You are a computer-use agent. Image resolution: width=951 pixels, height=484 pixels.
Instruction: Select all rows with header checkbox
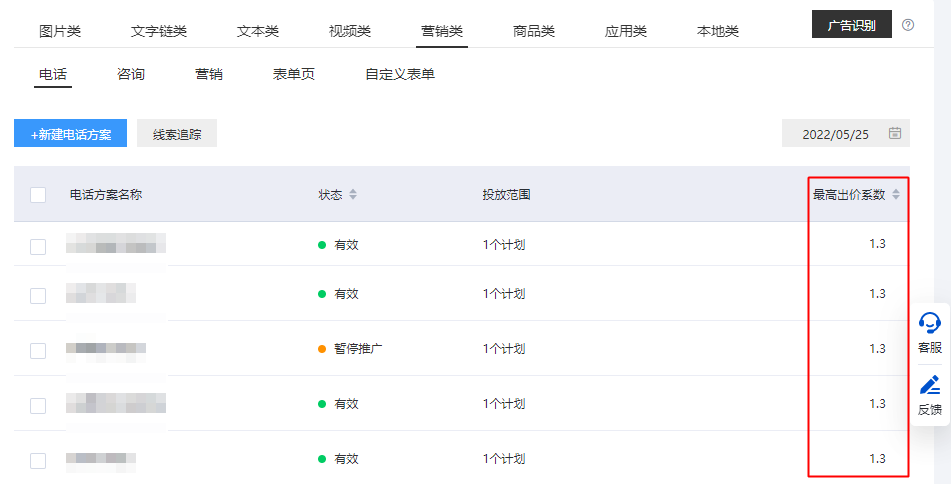pos(38,195)
